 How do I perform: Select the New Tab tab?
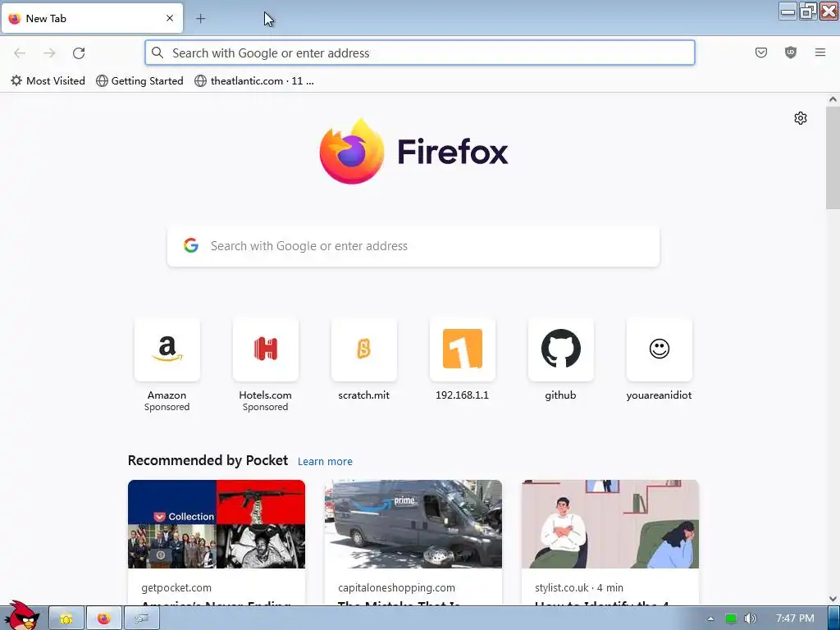pyautogui.click(x=93, y=18)
